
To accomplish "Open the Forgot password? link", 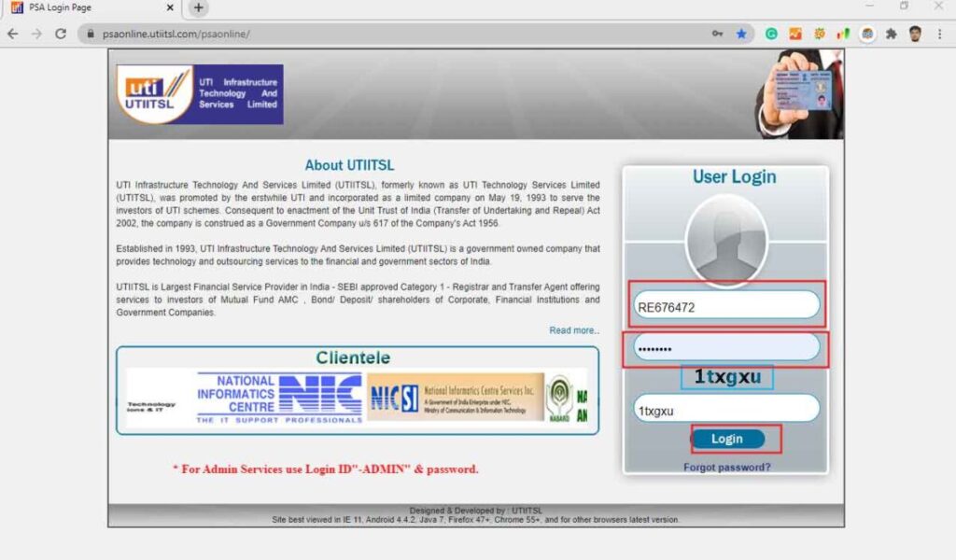I will 726,467.
